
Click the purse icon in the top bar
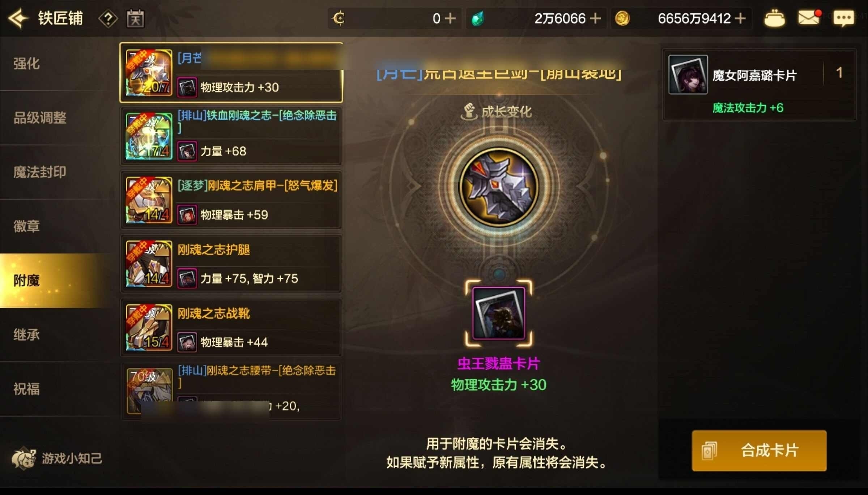(x=774, y=18)
